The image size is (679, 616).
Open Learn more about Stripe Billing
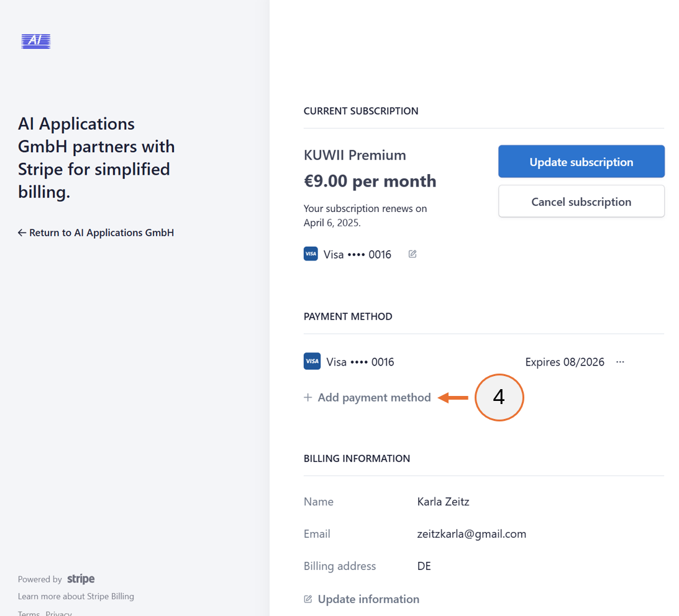[x=76, y=596]
